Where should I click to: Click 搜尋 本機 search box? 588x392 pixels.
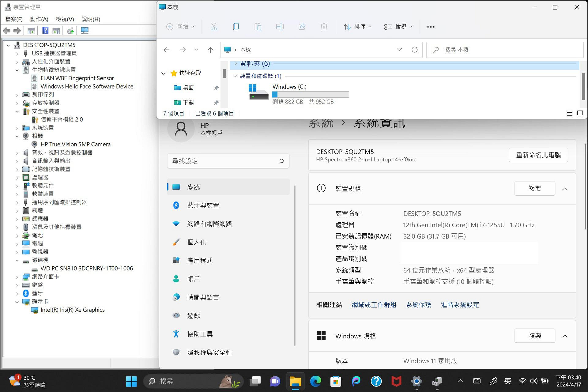click(505, 50)
